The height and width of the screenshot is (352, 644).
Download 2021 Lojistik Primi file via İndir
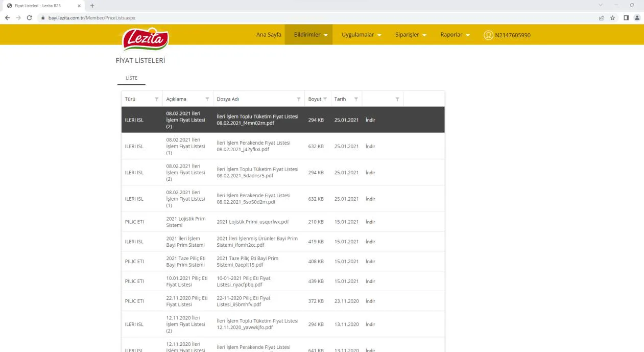370,222
